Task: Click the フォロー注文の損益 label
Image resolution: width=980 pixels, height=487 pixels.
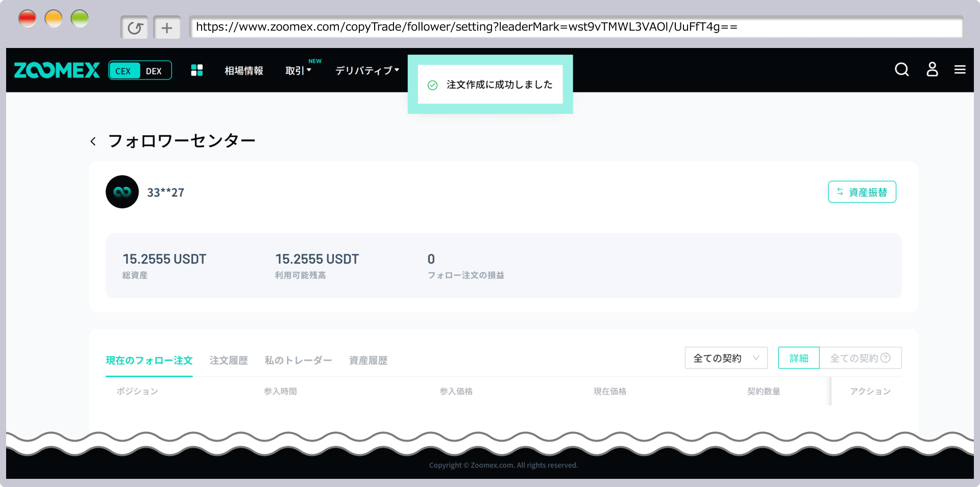Action: point(466,275)
